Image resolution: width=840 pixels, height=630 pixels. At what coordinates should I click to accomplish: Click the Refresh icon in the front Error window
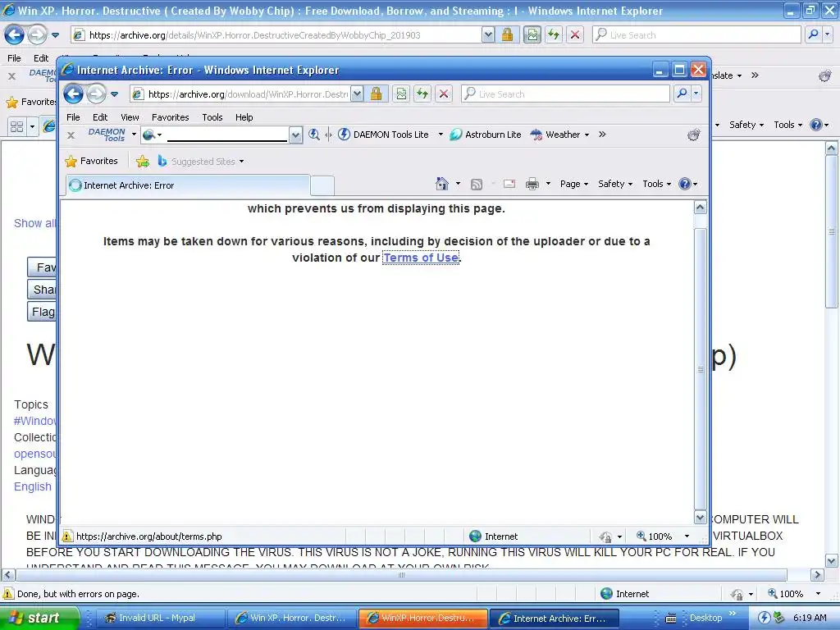[x=422, y=94]
